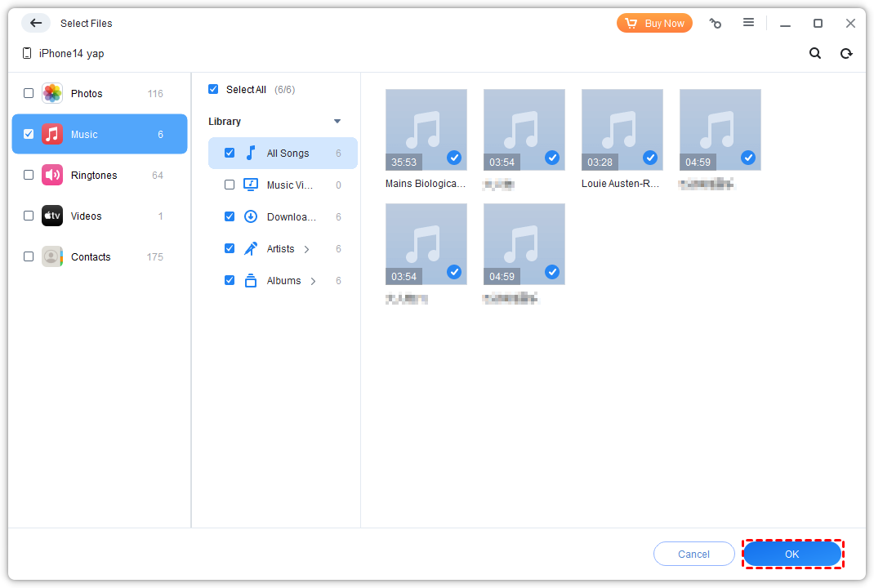Toggle the Contacts category checkbox
874x588 pixels.
point(29,256)
